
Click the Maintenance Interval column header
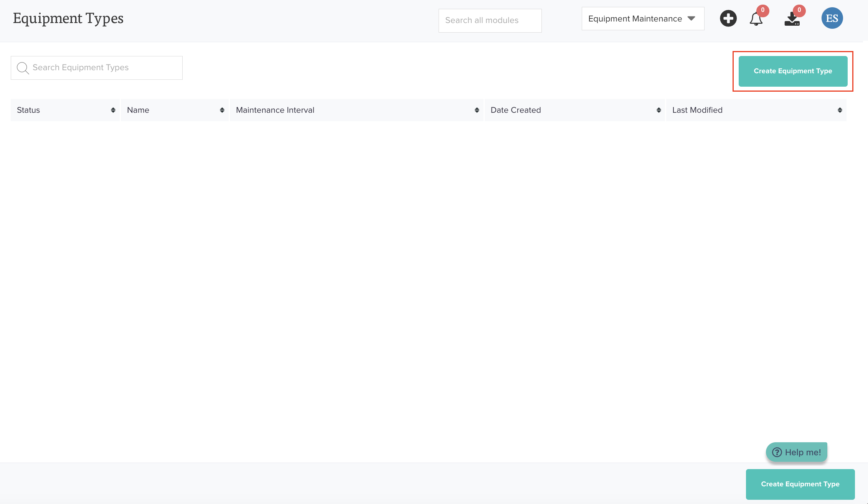point(275,110)
